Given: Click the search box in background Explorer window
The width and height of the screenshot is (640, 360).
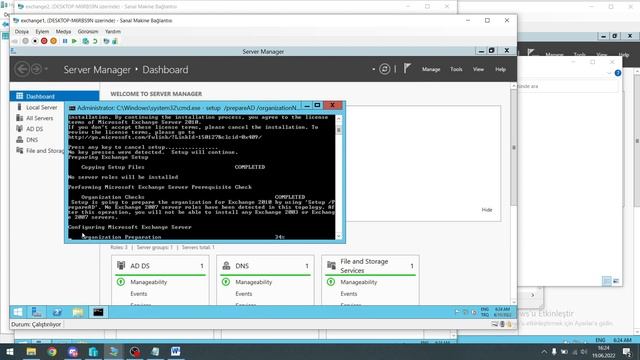Looking at the screenshot, I should click(x=567, y=87).
